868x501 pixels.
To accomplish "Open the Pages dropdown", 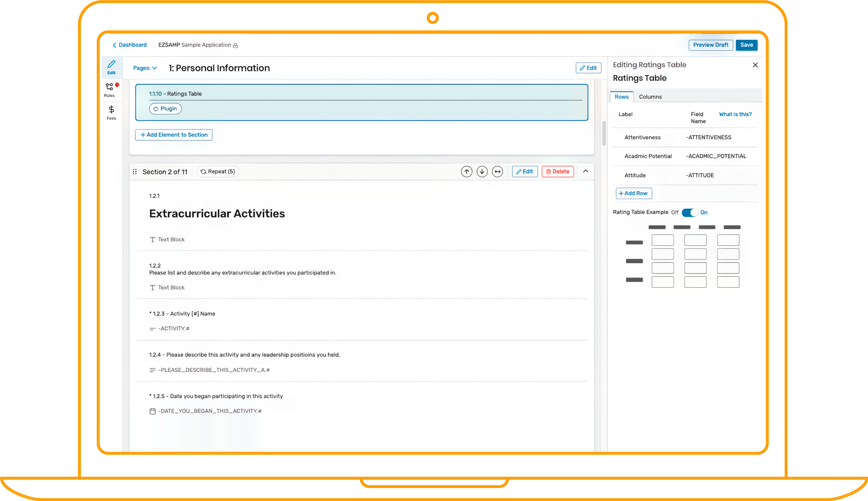I will point(145,68).
